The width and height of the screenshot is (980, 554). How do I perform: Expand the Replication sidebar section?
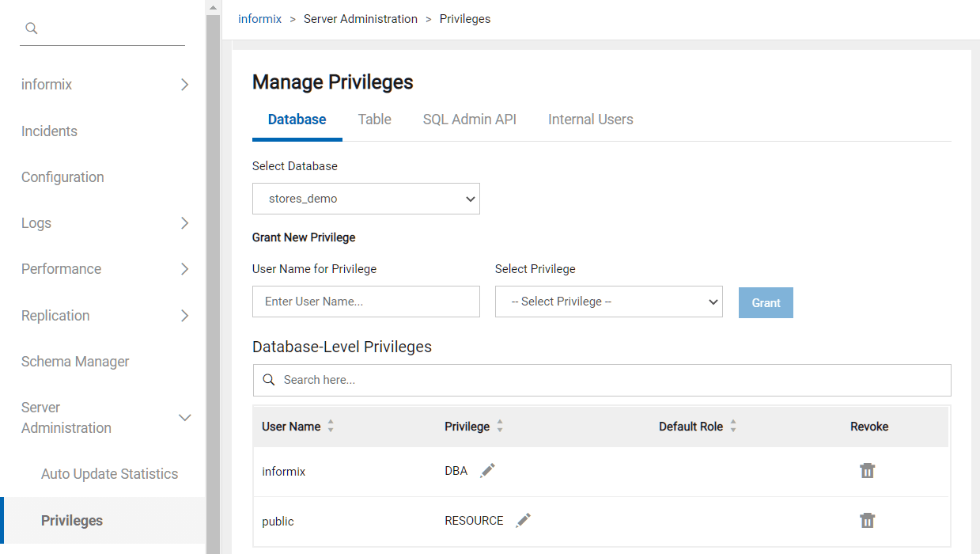click(x=184, y=316)
